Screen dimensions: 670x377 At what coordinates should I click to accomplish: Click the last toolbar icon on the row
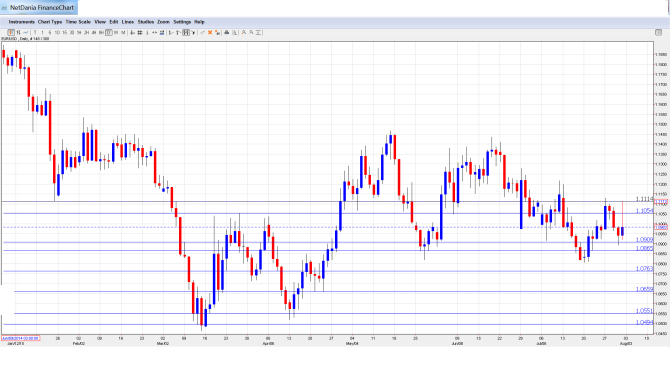(x=259, y=32)
